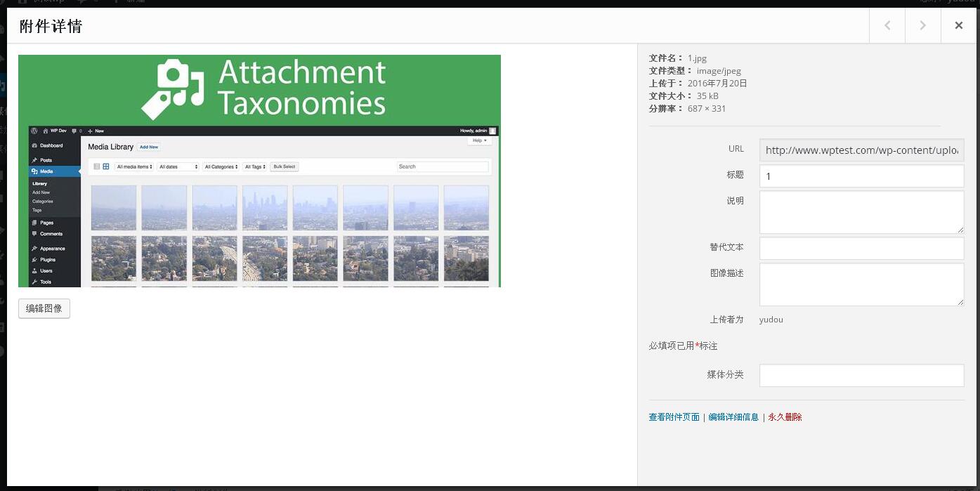Viewport: 980px width, 491px height.
Task: Click the upload date 2016年7月20日
Action: (717, 84)
